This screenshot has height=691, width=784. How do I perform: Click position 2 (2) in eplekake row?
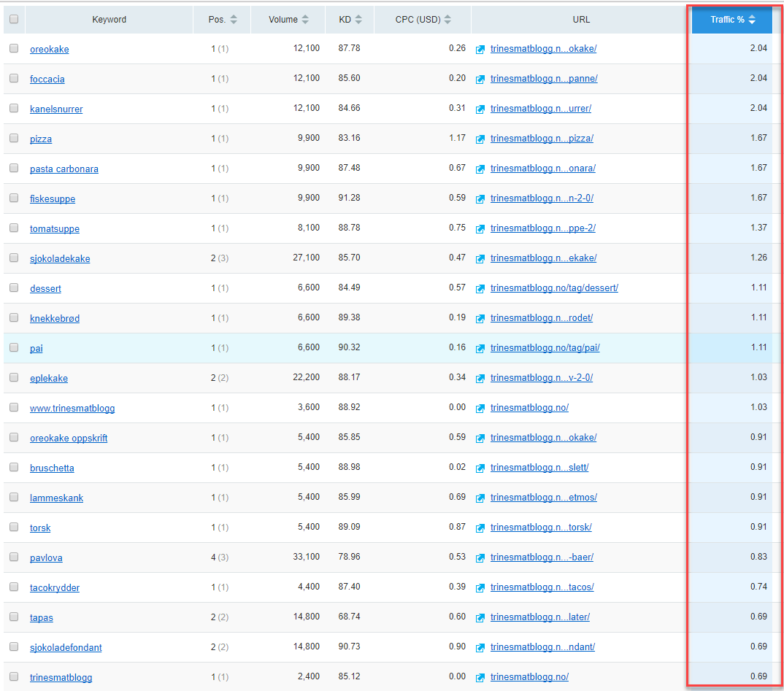pyautogui.click(x=220, y=378)
